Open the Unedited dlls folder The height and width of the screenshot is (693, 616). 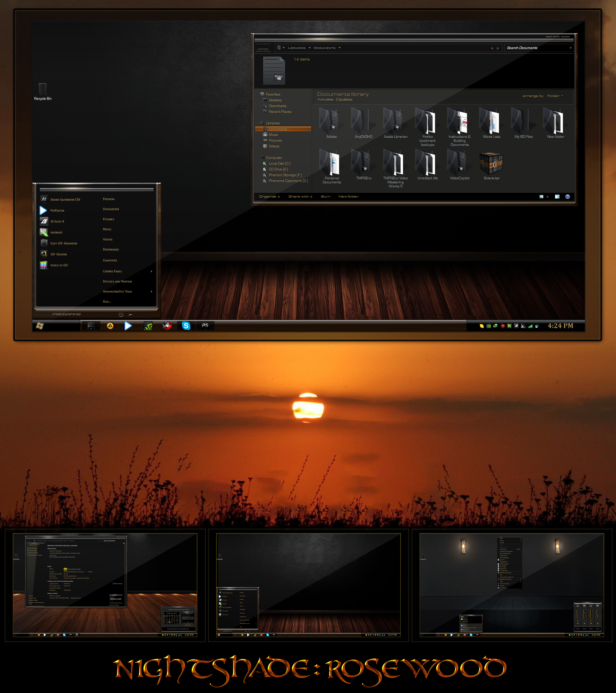click(427, 164)
